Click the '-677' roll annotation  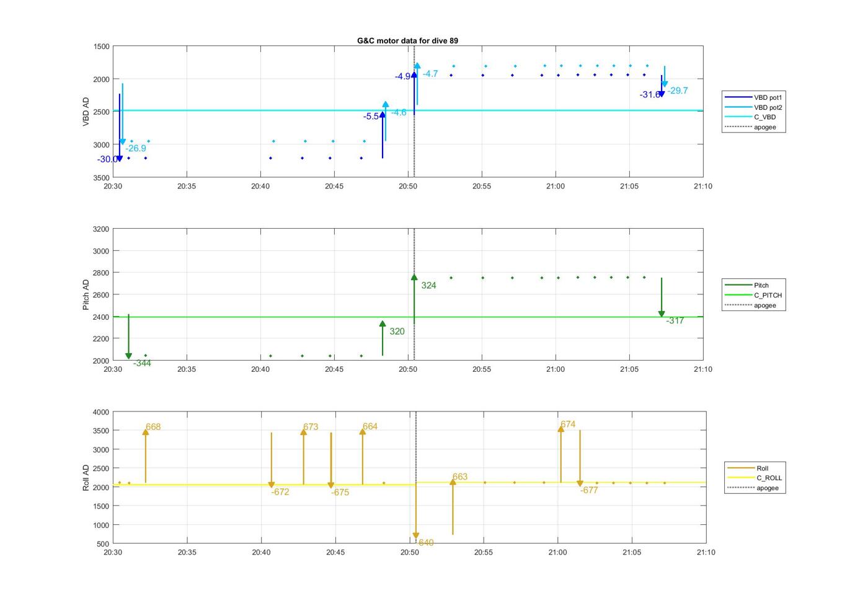[x=589, y=490]
